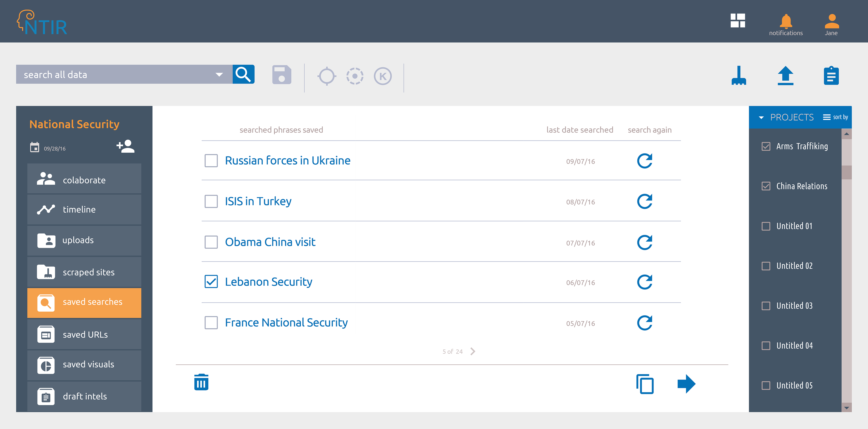Click the 5 of 24 page indicator

point(452,352)
